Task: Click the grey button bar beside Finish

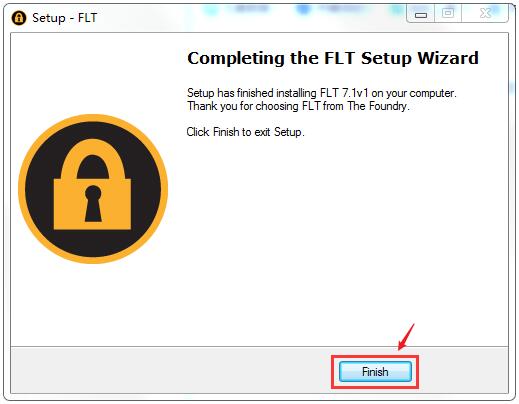Action: click(170, 370)
